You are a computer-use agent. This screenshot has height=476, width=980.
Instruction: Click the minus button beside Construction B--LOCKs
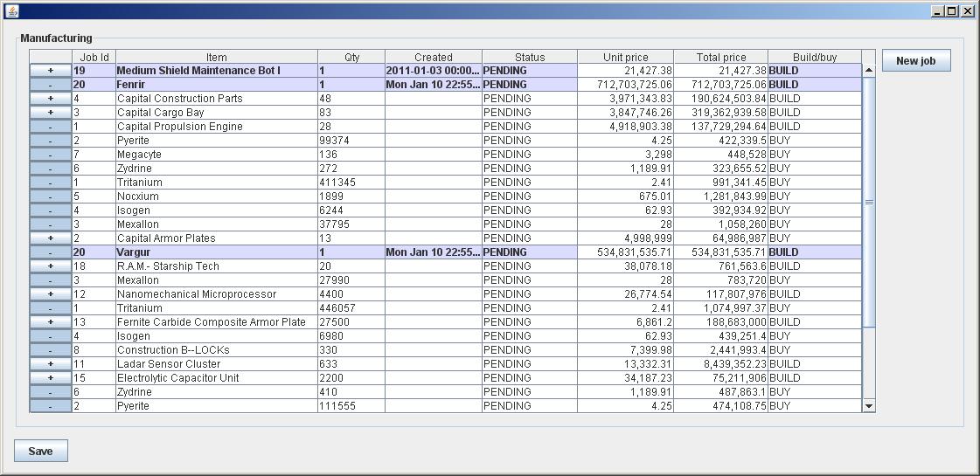(51, 350)
